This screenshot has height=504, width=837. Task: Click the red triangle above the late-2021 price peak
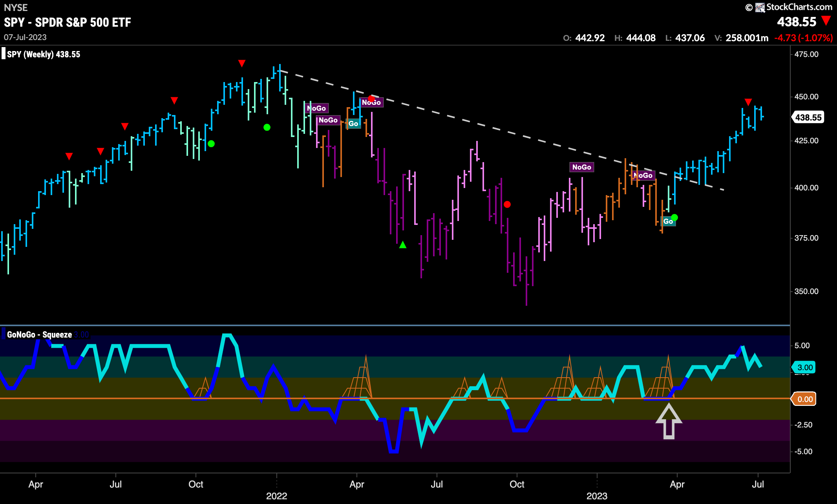pos(242,63)
